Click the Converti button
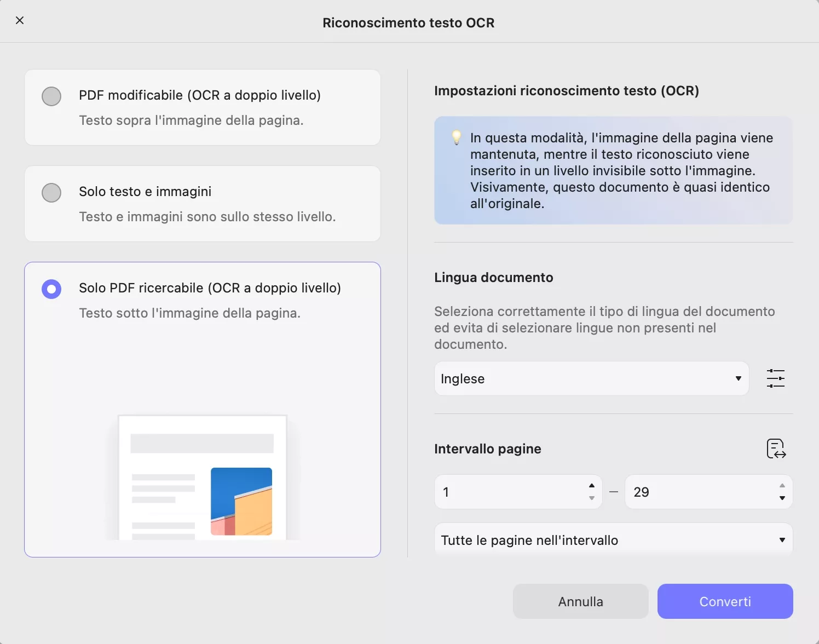 pos(725,601)
